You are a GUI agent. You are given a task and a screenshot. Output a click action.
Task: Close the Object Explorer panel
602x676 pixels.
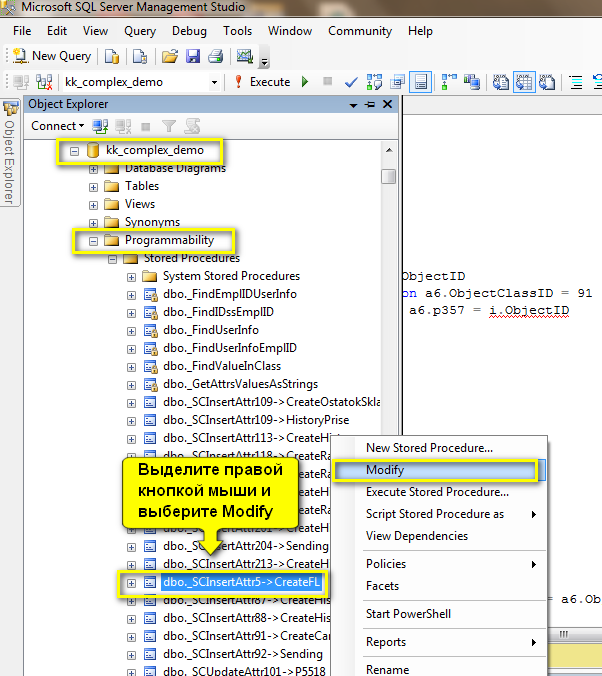coord(387,104)
